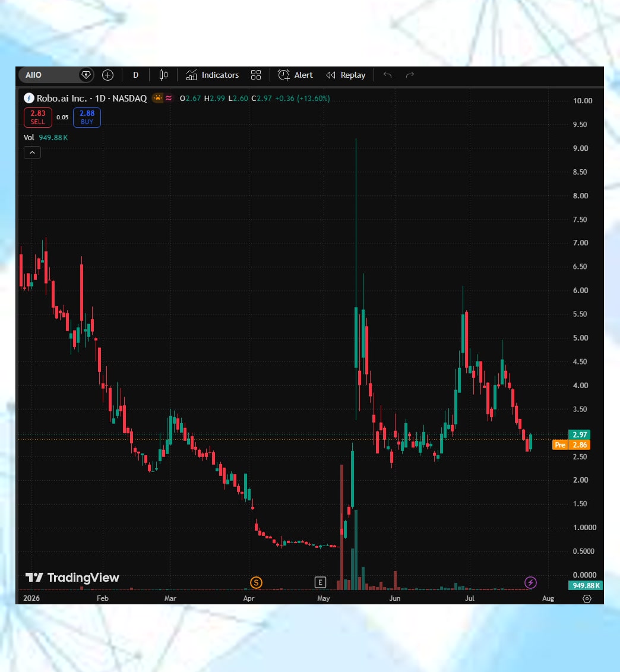The height and width of the screenshot is (672, 620).
Task: Click the 10.00 price scale label
Action: pos(583,101)
